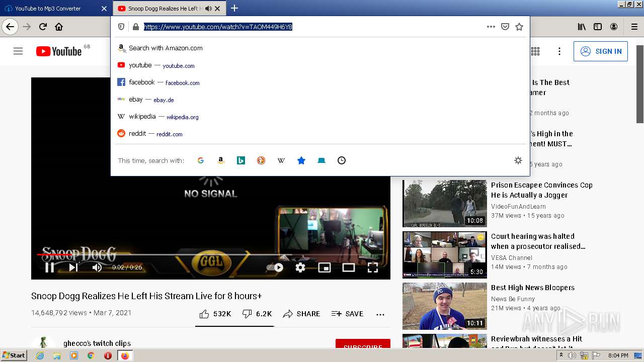The image size is (644, 362).
Task: Open search settings gear in dropdown
Action: (518, 160)
